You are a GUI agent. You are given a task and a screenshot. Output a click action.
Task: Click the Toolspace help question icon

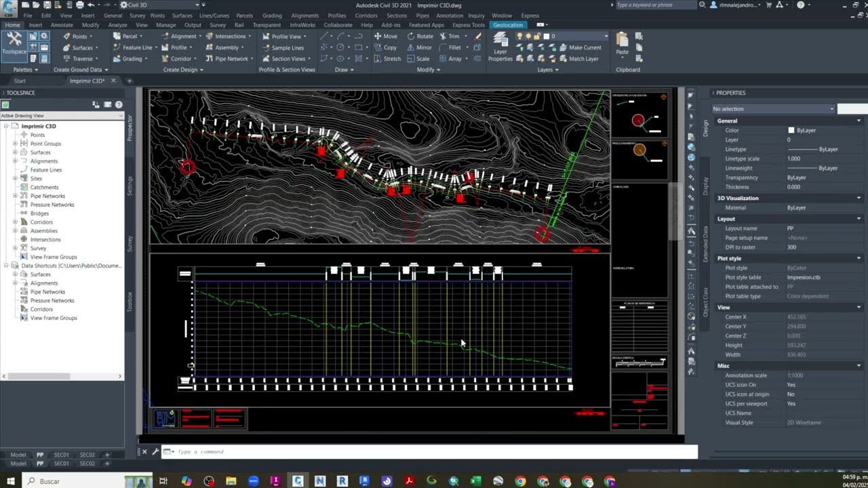pos(119,104)
